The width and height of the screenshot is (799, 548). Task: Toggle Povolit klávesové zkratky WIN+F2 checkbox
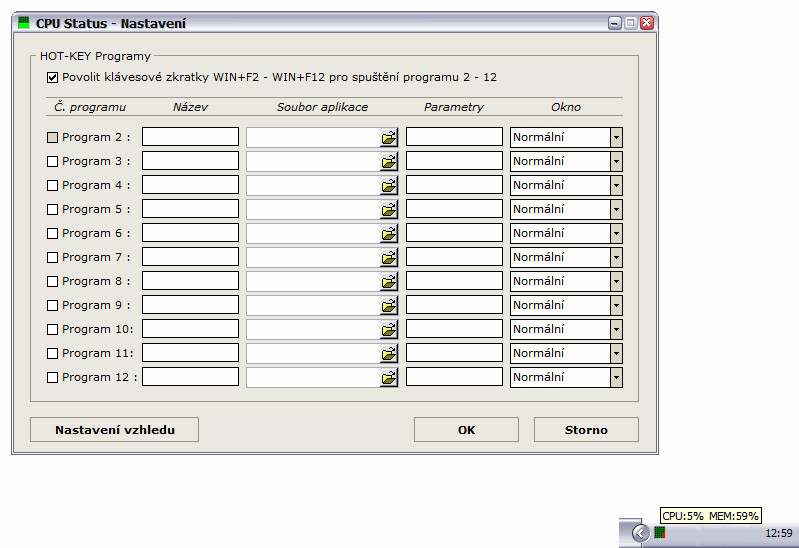click(52, 77)
